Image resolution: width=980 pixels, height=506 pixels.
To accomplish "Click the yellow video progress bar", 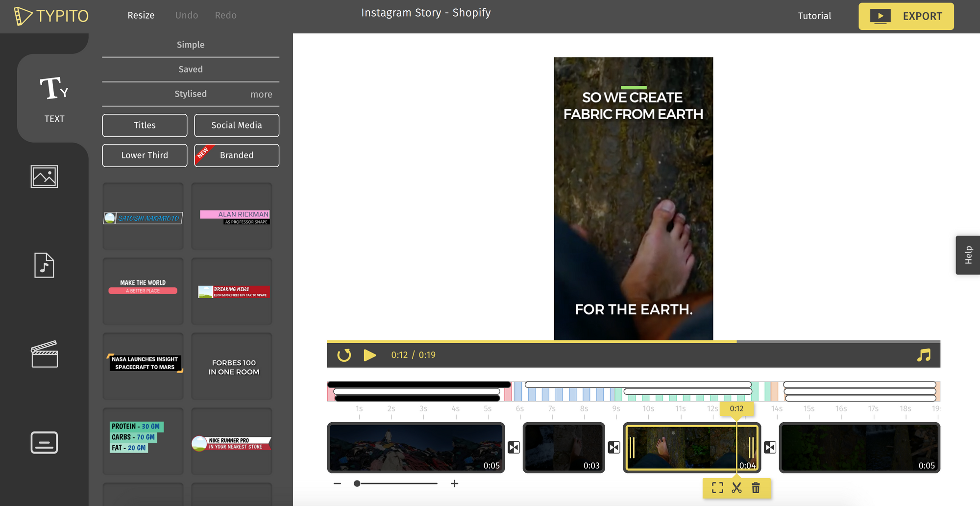I will click(532, 341).
